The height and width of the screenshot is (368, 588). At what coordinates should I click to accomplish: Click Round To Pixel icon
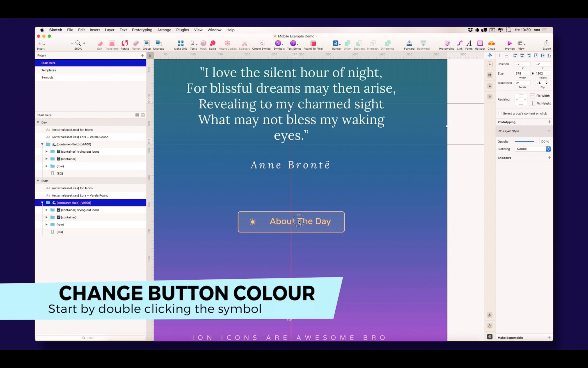(313, 43)
